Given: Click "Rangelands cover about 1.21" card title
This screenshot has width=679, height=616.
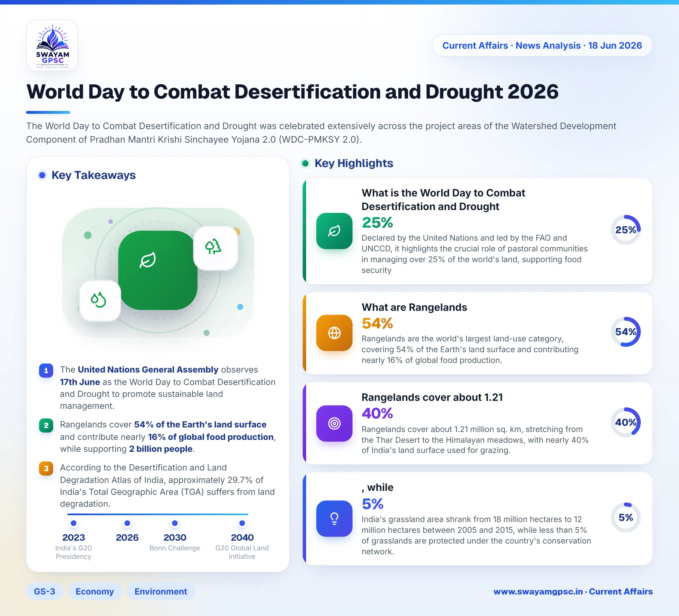Looking at the screenshot, I should click(432, 397).
